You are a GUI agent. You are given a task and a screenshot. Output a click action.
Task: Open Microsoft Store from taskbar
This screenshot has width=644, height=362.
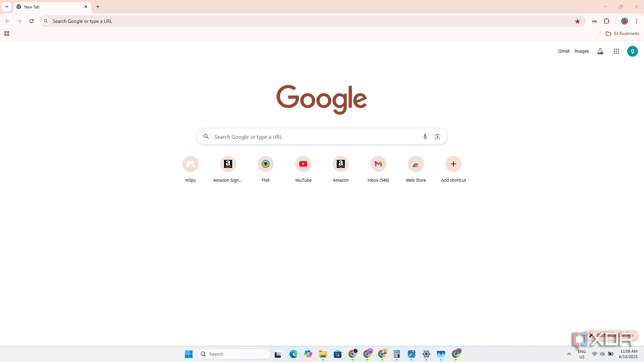point(338,354)
